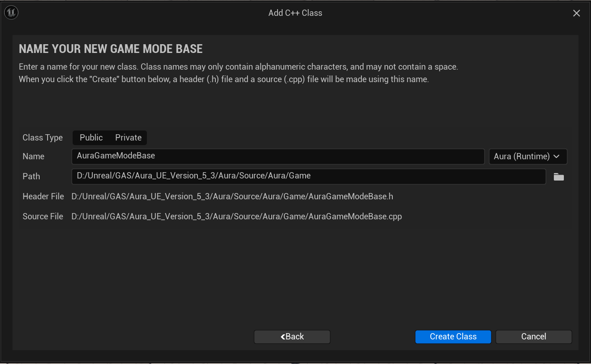Click the Class Type label
591x364 pixels.
tap(43, 138)
